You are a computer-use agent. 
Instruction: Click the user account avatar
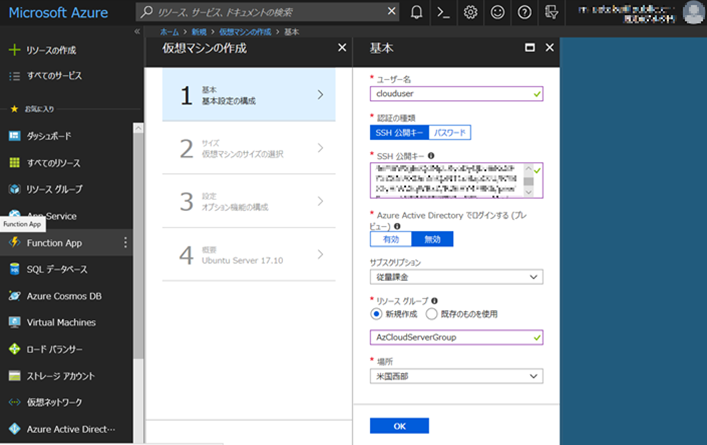click(x=694, y=12)
